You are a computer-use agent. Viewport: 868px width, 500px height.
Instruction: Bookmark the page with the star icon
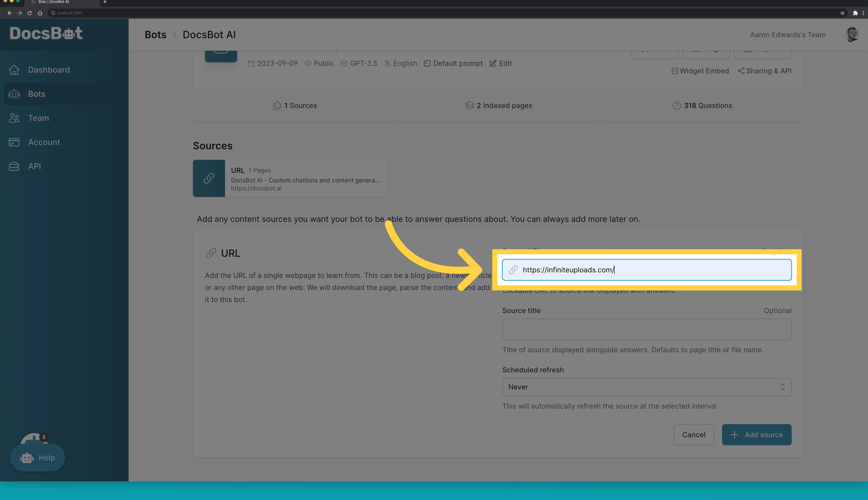(843, 13)
